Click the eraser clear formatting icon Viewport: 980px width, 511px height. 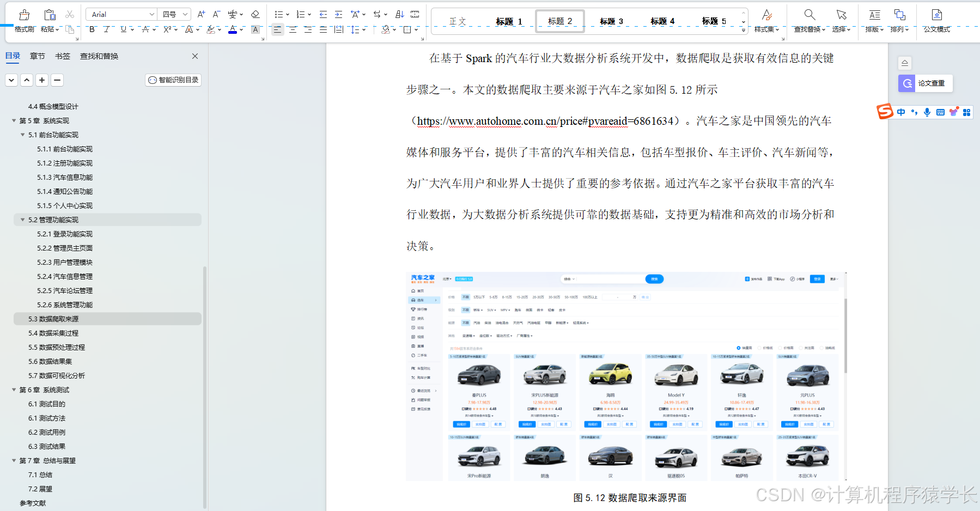[255, 14]
